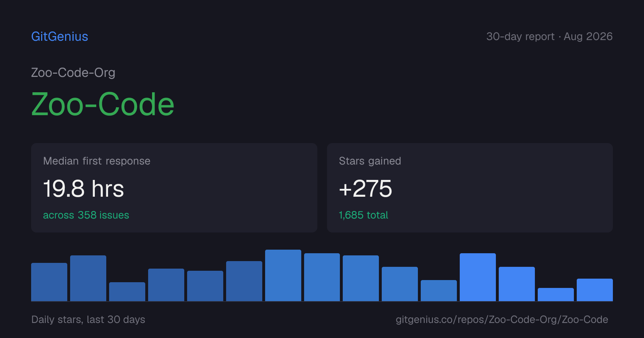Click the 1,685 total text
Viewport: 644px width, 338px height.
click(x=364, y=215)
